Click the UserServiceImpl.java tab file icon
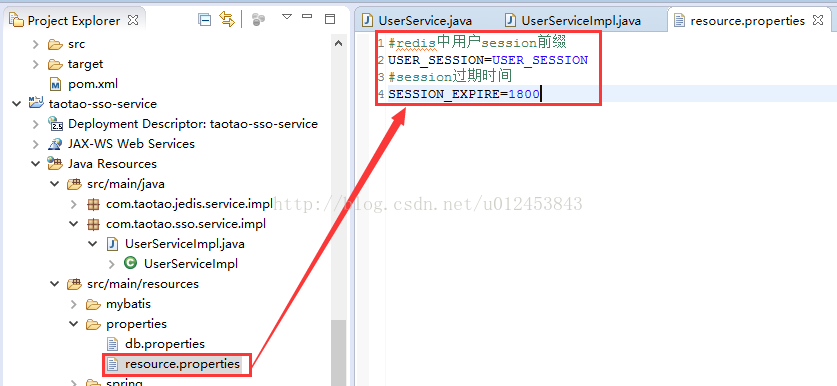 click(511, 21)
